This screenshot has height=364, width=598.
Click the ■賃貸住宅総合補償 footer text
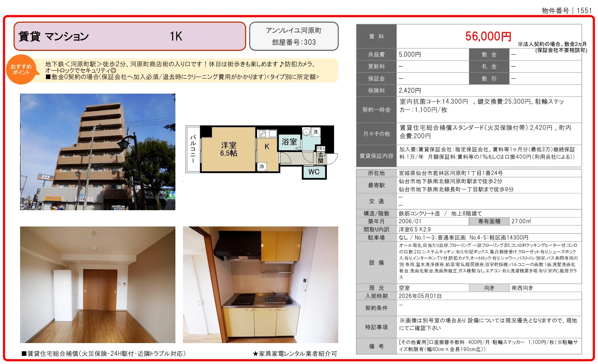(x=104, y=354)
